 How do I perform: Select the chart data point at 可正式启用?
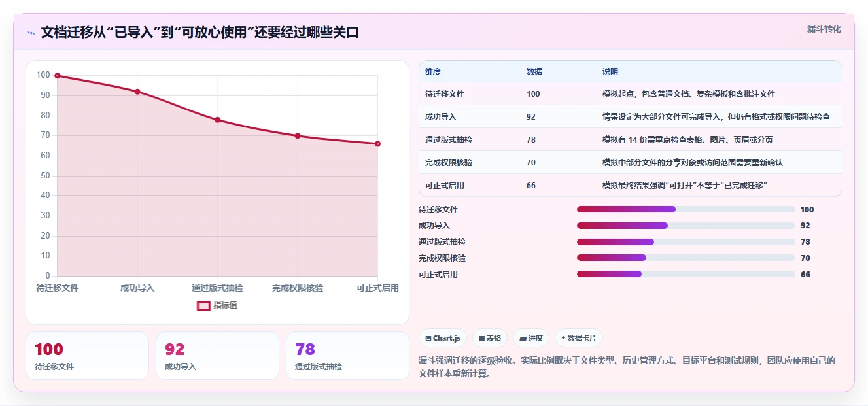[377, 144]
